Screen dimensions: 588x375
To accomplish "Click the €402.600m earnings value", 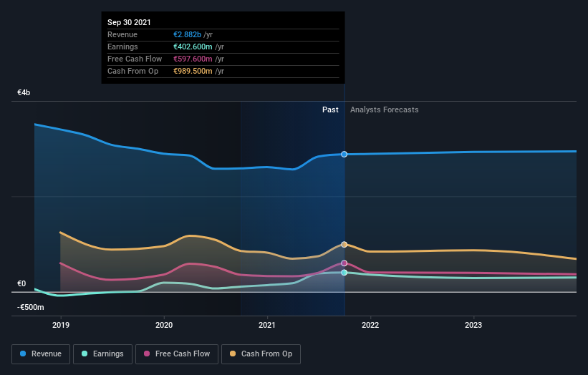I will (193, 47).
